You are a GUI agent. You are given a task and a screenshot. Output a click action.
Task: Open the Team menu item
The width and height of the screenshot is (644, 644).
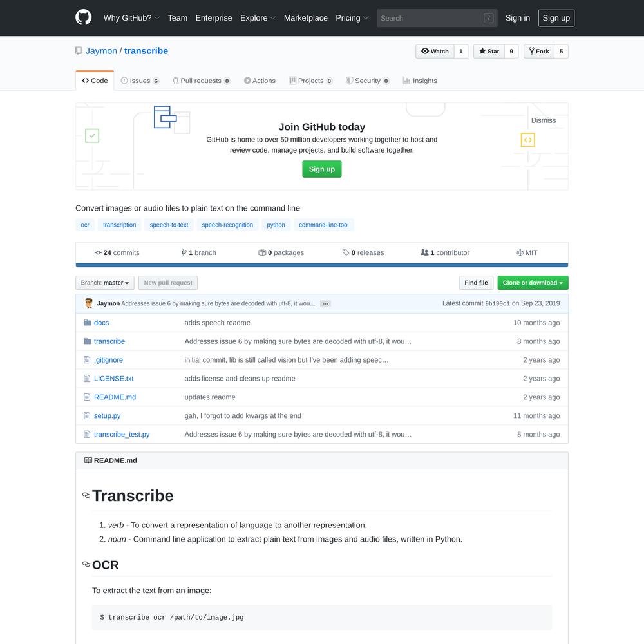[x=178, y=18]
